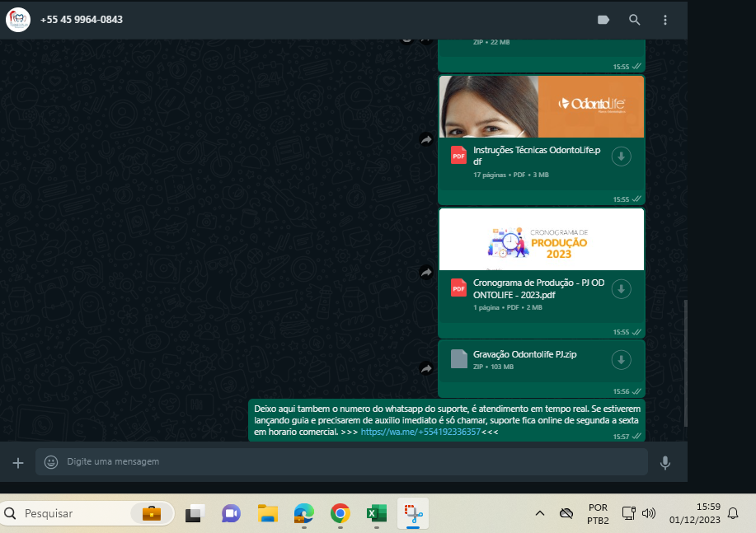Forward the Gravação Odontolife PJ.zip message
Viewport: 756px width, 533px height.
click(426, 369)
